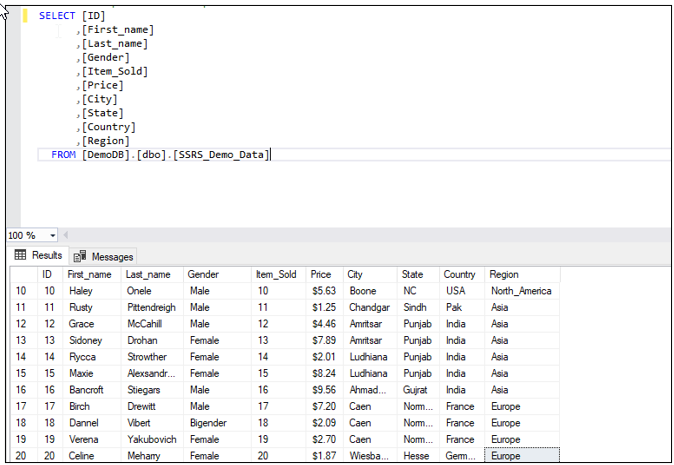Screen dimensions: 674x465
Task: Switch to the Messages tab
Action: tap(103, 256)
